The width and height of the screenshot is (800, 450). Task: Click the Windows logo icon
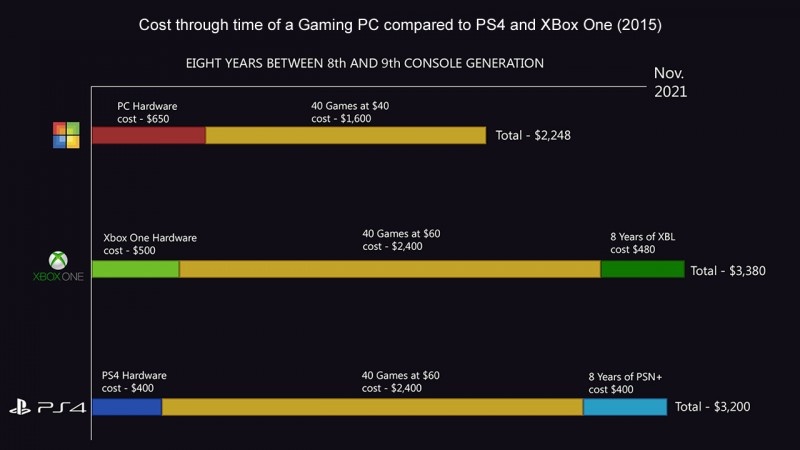click(66, 135)
